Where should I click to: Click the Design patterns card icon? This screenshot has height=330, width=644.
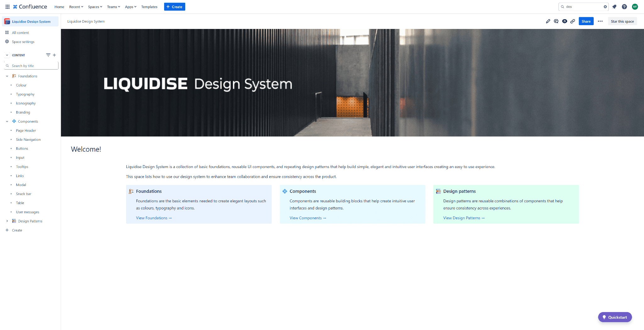438,191
